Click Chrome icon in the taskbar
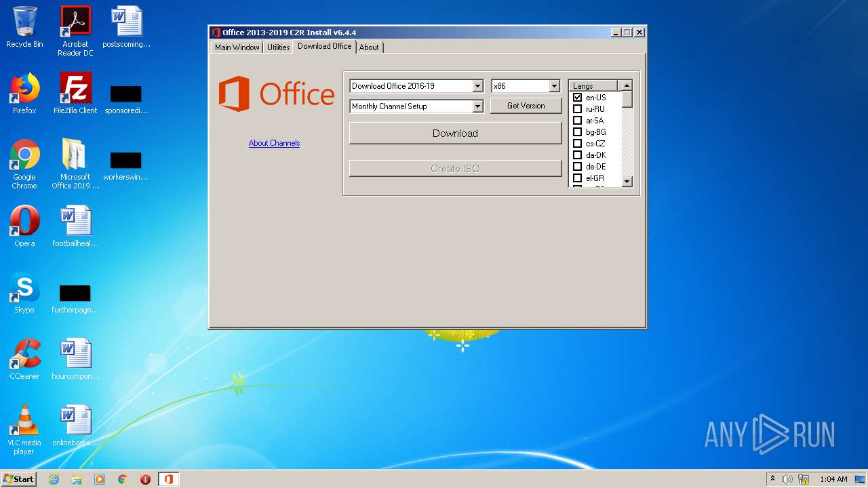The image size is (868, 488). (123, 479)
